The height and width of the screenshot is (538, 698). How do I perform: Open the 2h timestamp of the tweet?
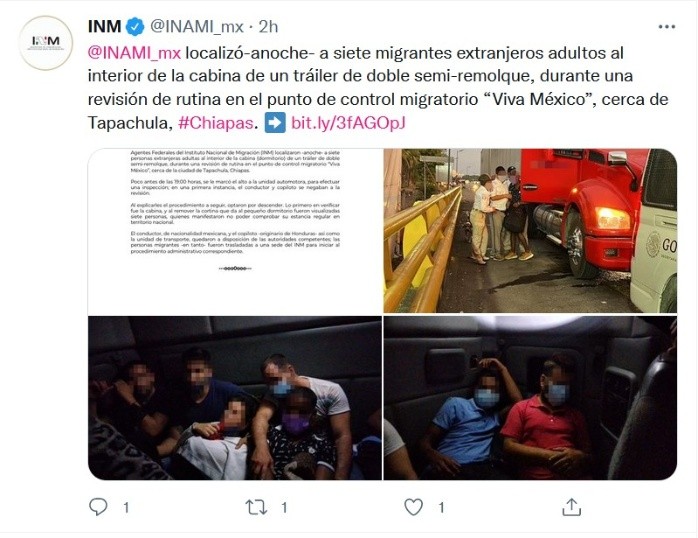coord(268,27)
